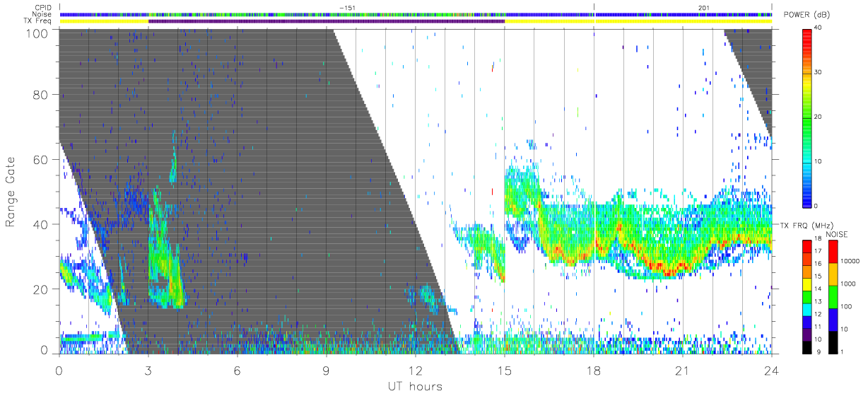Click the 3 tick on UT hours axis
The height and width of the screenshot is (401, 868).
click(148, 371)
